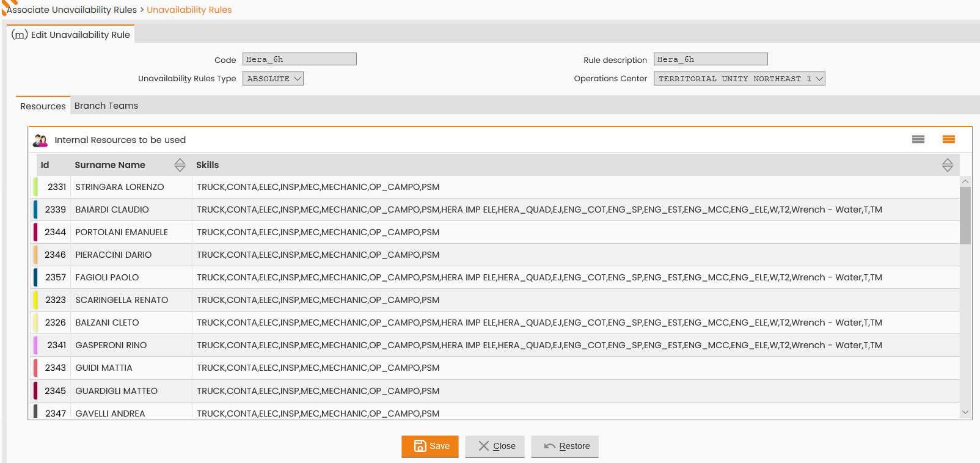
Task: Select row PIERACCINI DARIO
Action: click(495, 255)
